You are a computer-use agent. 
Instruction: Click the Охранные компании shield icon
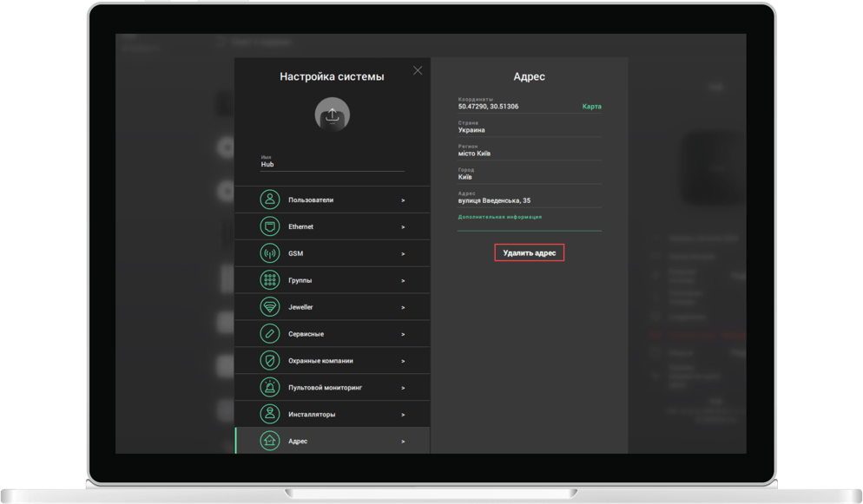pos(270,360)
